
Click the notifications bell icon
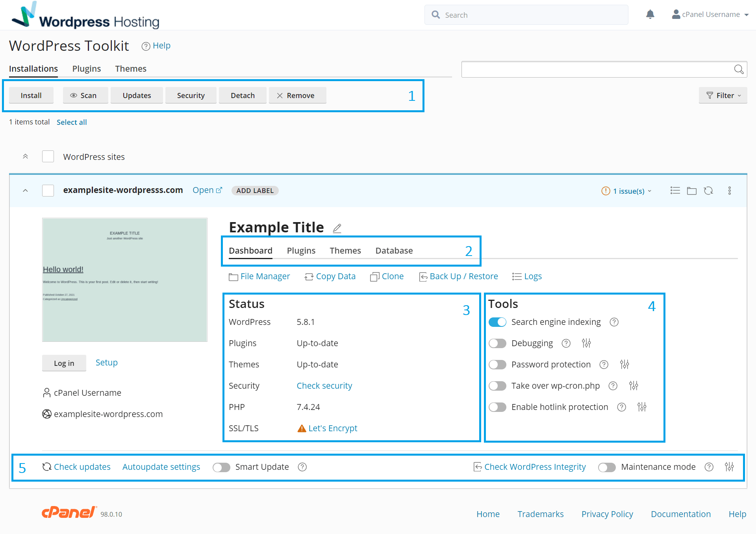pyautogui.click(x=650, y=15)
